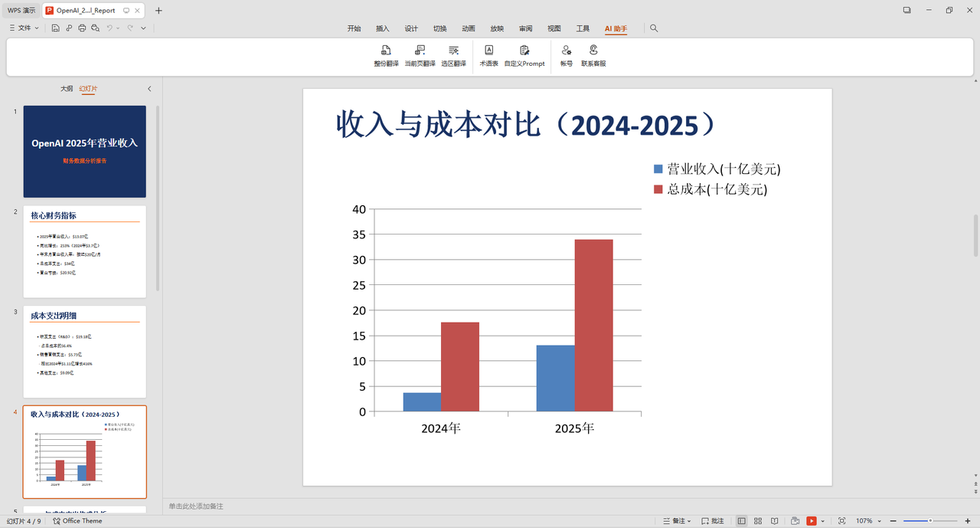980x528 pixels.
Task: Open the slideshow options dropdown arrow
Action: (822, 521)
